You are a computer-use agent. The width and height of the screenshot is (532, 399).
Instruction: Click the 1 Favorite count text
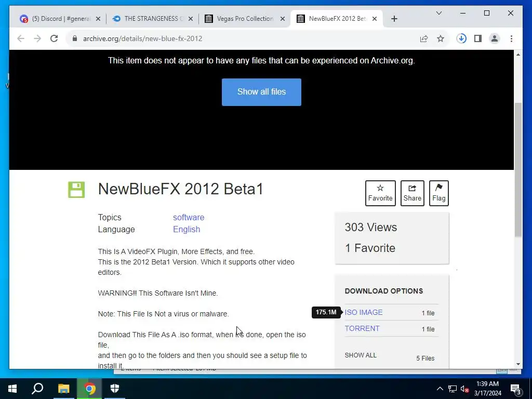[x=370, y=248]
